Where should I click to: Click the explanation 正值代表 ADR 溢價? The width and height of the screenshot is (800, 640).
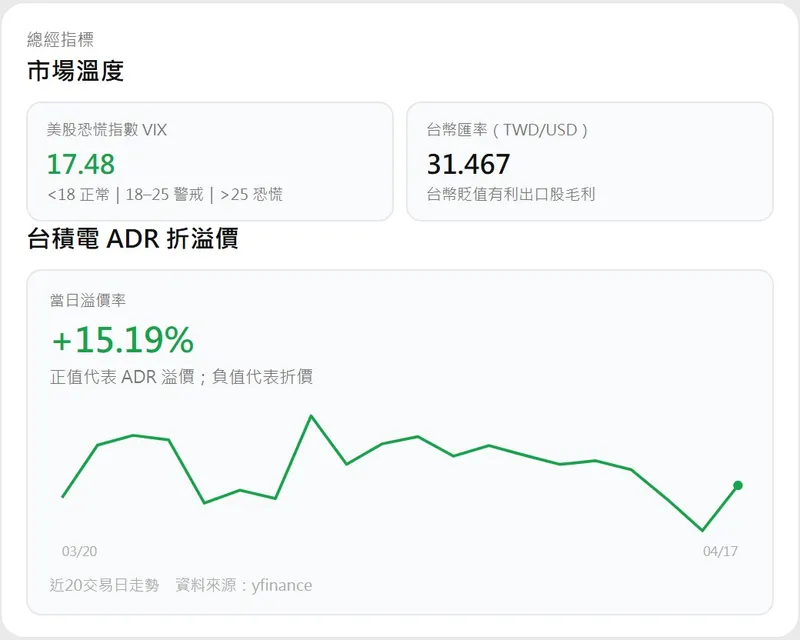tap(122, 377)
